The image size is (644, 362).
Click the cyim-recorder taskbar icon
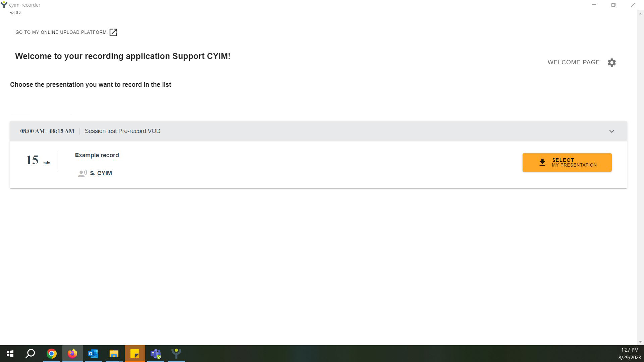[x=176, y=354]
